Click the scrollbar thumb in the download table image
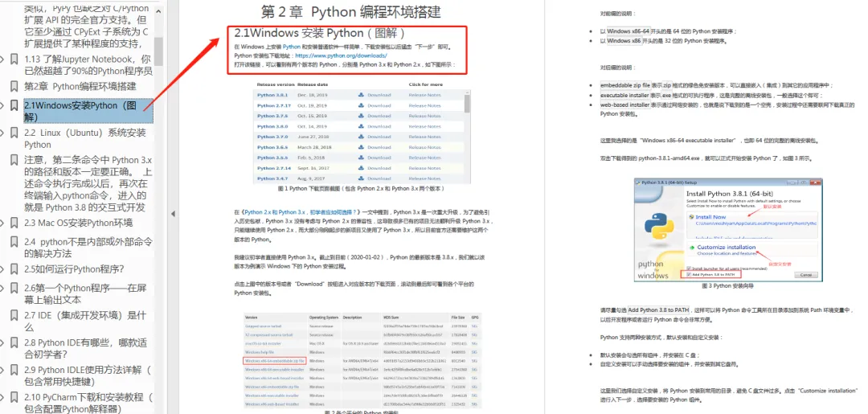 (468, 104)
